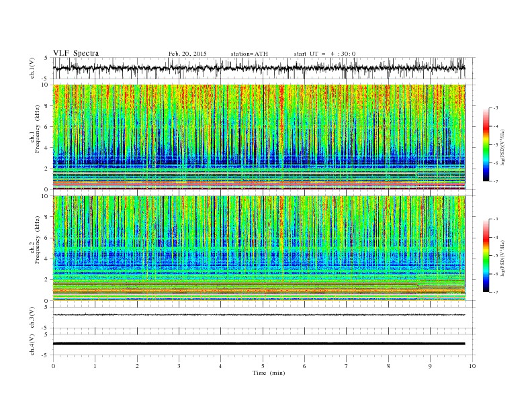The height and width of the screenshot is (411, 532).
Task: Click the '7' minute tick label
Action: [x=347, y=366]
